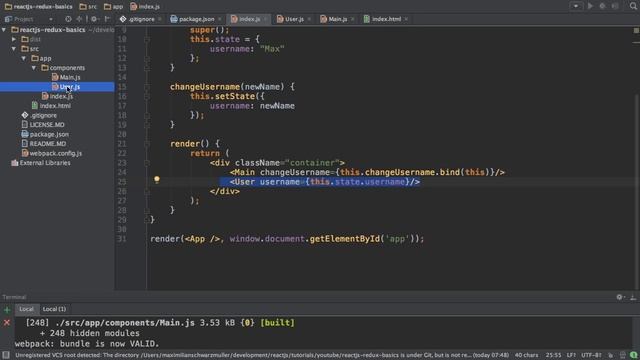The height and width of the screenshot is (360, 640).
Task: Click External Libraries in the project tree
Action: pos(41,163)
